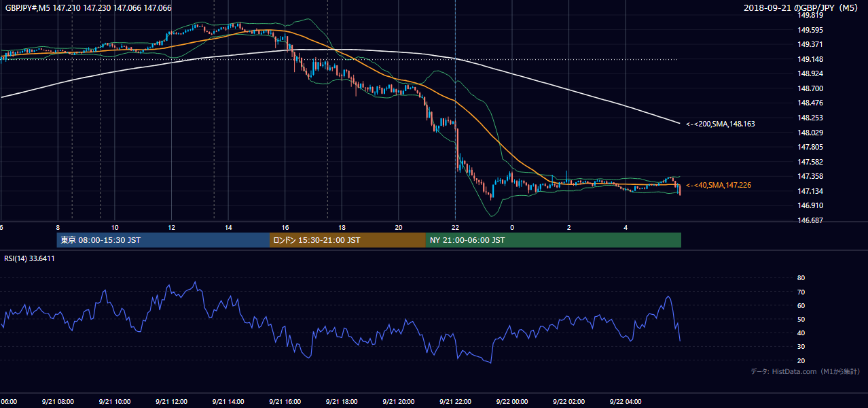Click time label 9/22 04:00
868x408 pixels.
tap(626, 402)
